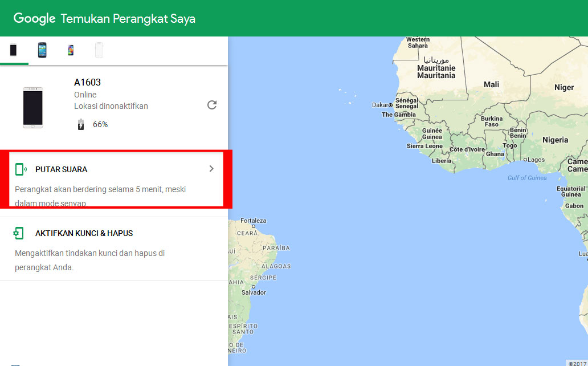Click Mali on the map
Screen dimensions: 588x366
491,84
